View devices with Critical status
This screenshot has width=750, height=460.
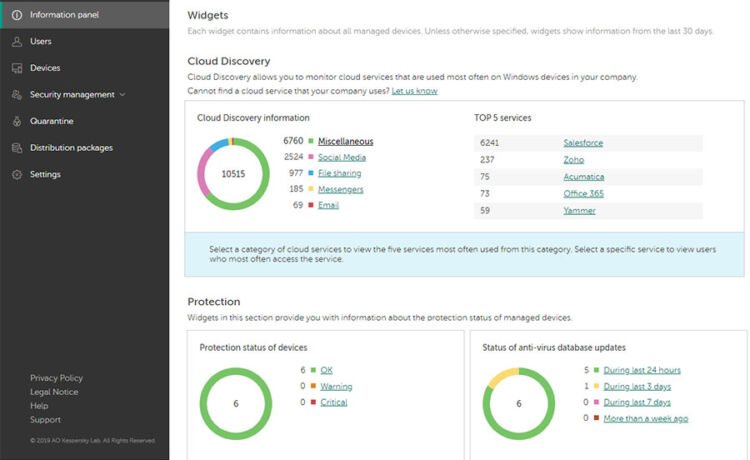(x=333, y=402)
